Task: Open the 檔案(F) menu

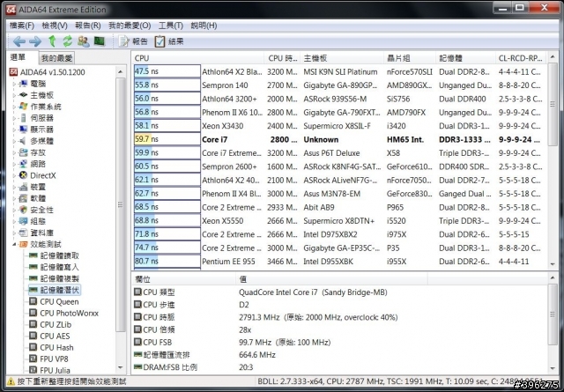Action: click(21, 26)
